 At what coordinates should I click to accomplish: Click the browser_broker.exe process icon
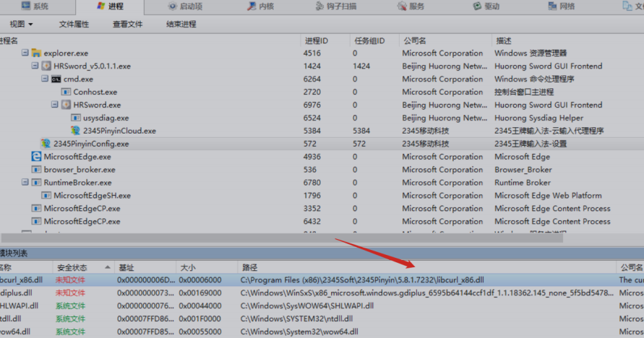coord(37,170)
